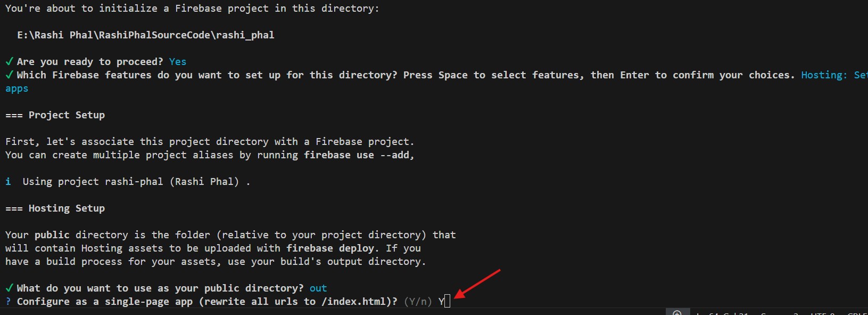Open the CRLF line ending selector

pos(857,313)
